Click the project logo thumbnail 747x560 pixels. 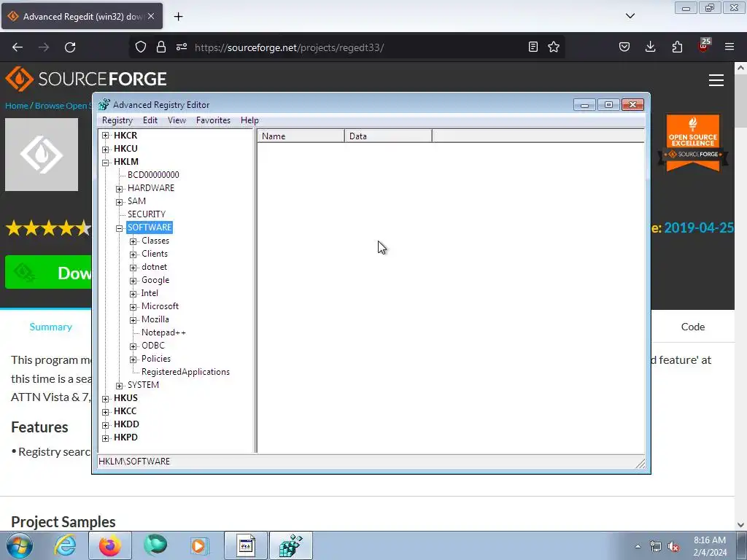[42, 155]
